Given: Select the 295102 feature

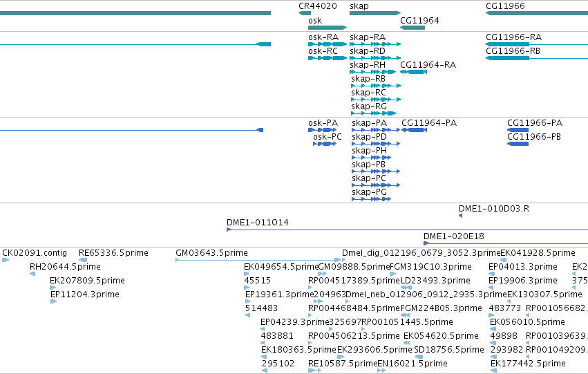Looking at the screenshot, I should pyautogui.click(x=265, y=371).
